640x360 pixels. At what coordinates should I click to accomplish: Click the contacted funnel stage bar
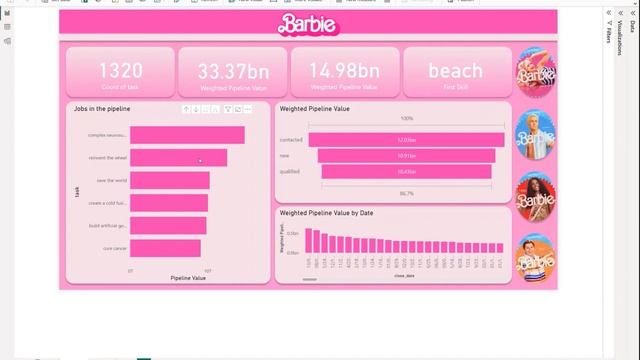(x=407, y=140)
